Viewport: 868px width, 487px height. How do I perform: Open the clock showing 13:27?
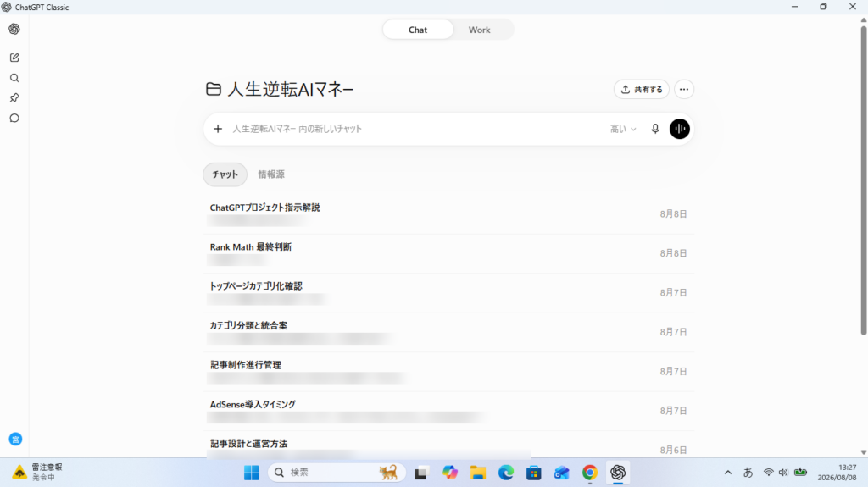click(837, 473)
